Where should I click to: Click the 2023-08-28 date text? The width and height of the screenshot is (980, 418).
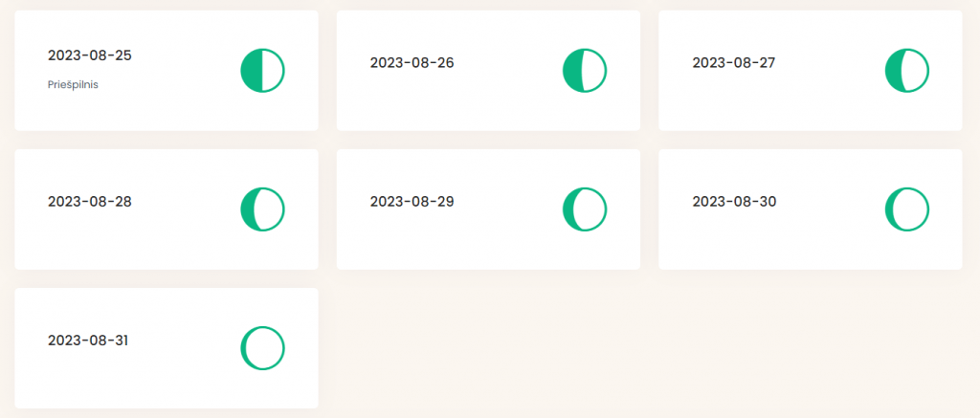coord(90,202)
